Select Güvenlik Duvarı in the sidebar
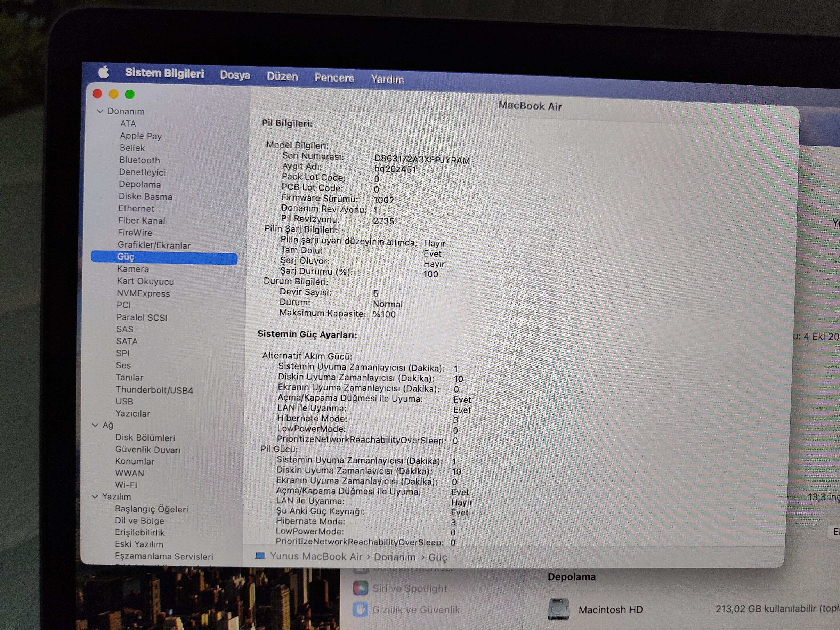 [148, 450]
